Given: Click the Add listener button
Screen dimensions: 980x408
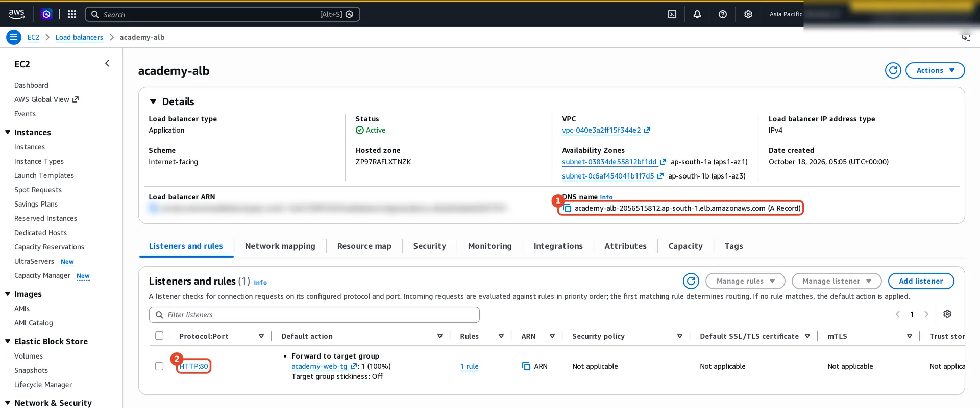Looking at the screenshot, I should click(921, 281).
